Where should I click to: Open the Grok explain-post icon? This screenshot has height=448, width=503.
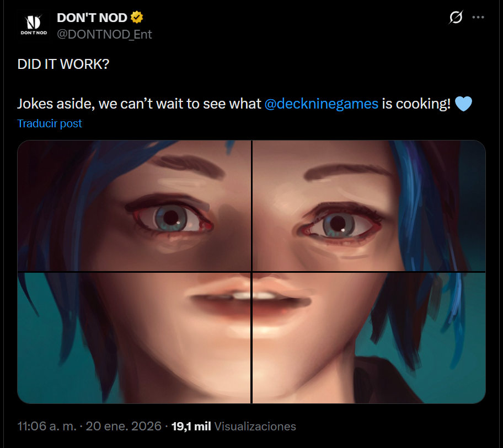pyautogui.click(x=456, y=17)
